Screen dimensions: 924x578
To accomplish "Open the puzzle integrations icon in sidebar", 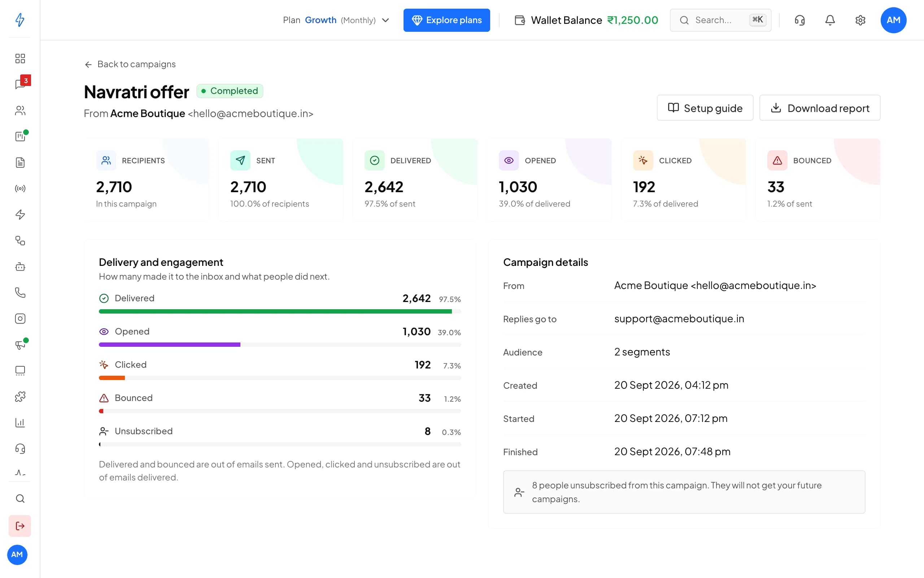I will pyautogui.click(x=20, y=396).
